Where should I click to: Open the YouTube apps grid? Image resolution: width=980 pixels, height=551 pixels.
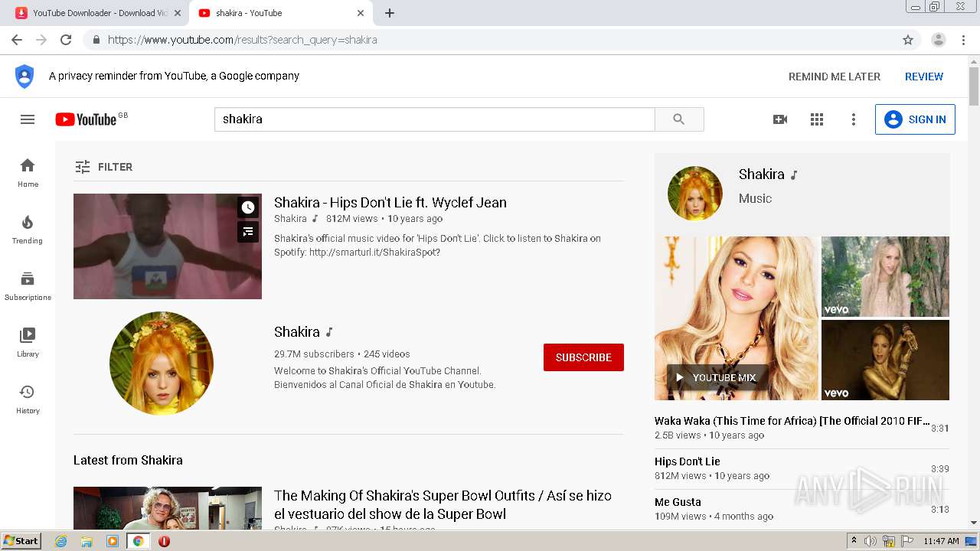click(817, 119)
